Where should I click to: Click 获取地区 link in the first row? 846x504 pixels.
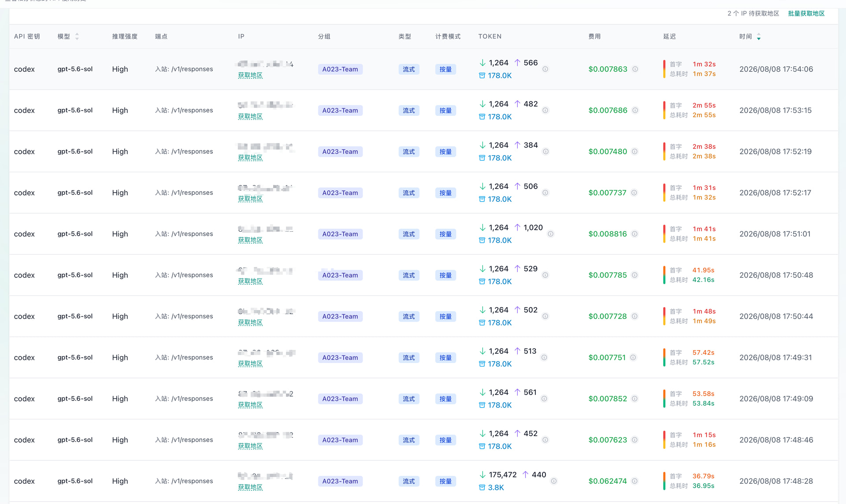[x=250, y=75]
